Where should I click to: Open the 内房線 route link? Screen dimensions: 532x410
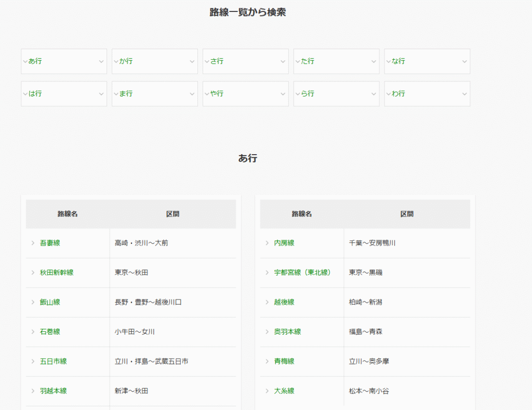point(284,243)
